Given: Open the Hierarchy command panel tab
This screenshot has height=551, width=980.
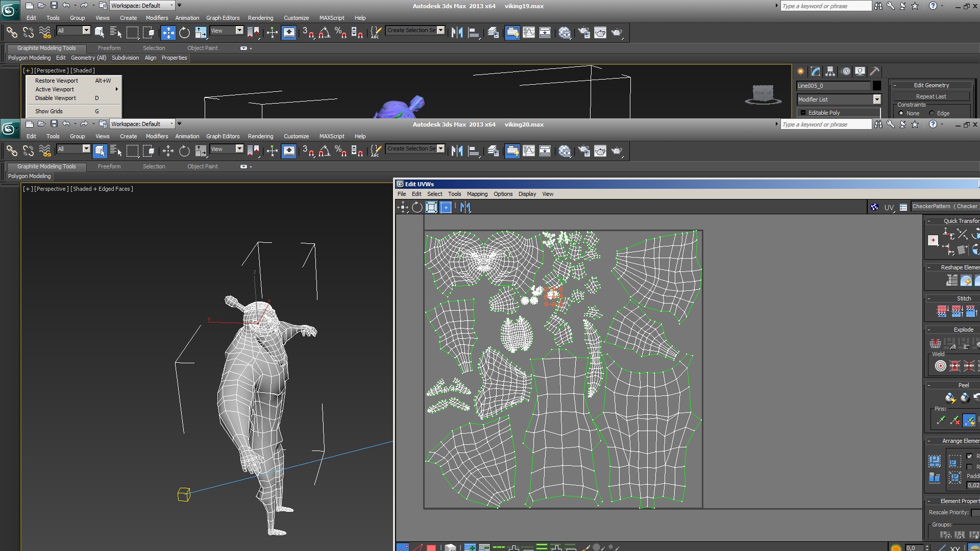Looking at the screenshot, I should click(x=830, y=71).
